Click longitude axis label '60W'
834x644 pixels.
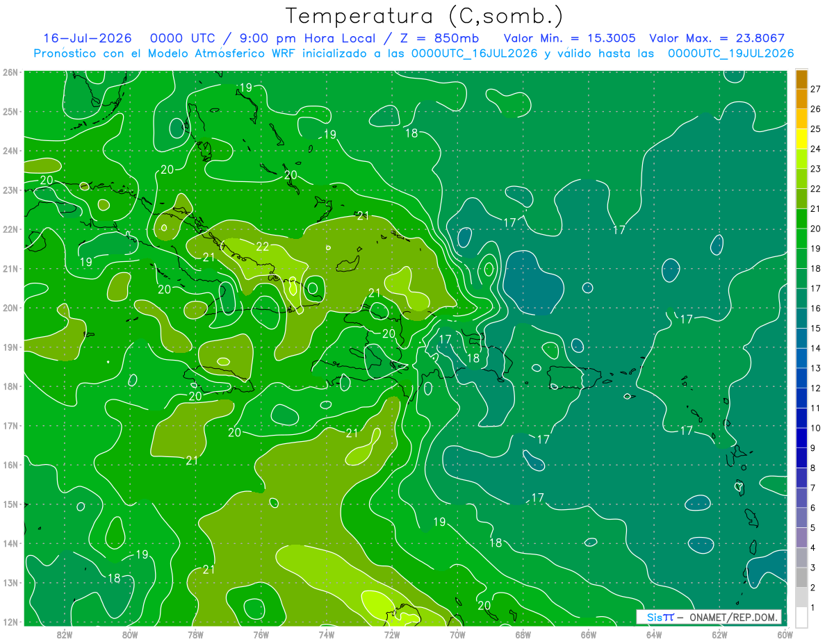pos(785,634)
